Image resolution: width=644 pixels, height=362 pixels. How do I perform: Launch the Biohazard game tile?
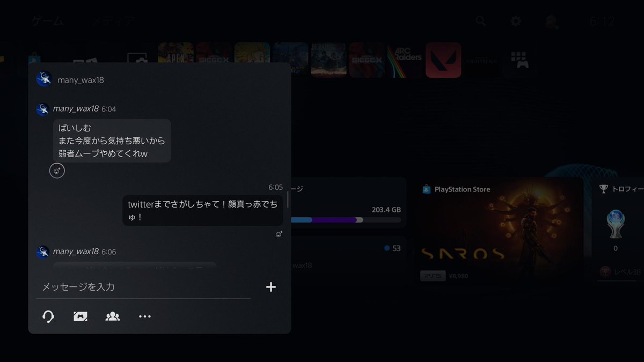(328, 60)
